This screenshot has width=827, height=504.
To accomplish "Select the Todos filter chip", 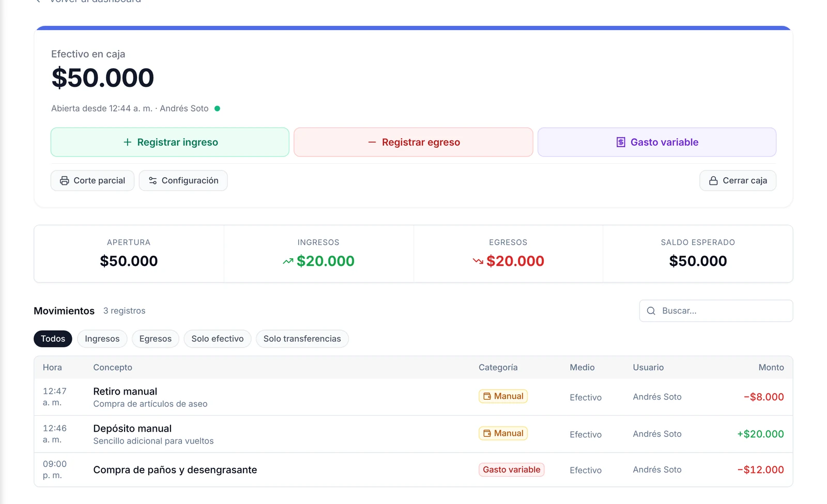I will [x=53, y=339].
